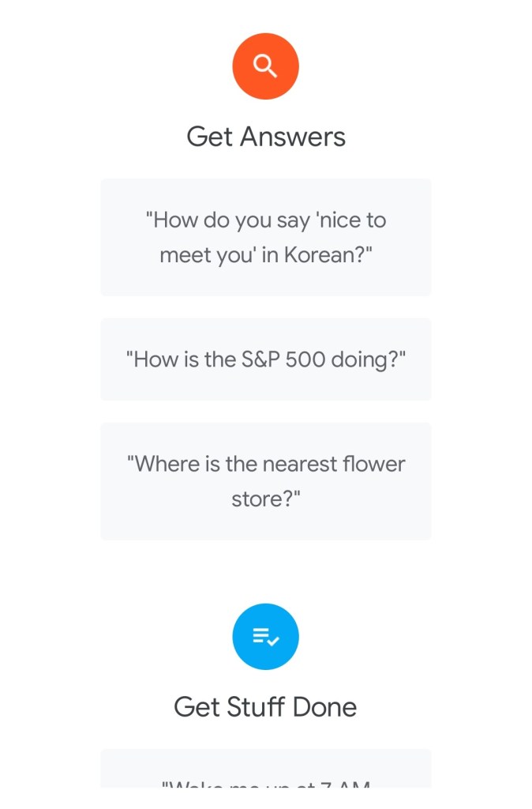Select the second suggestion under Get Answers
532x809 pixels.
[265, 359]
